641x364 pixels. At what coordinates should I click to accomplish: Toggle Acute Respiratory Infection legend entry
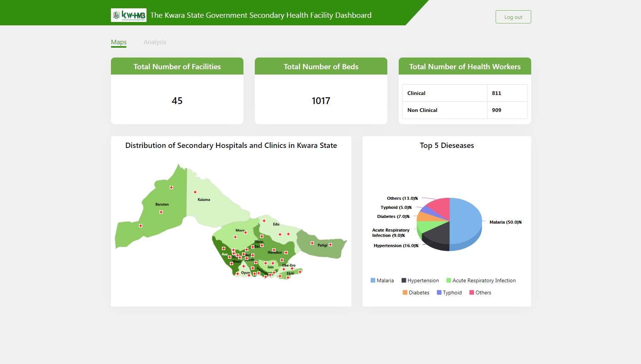click(481, 280)
